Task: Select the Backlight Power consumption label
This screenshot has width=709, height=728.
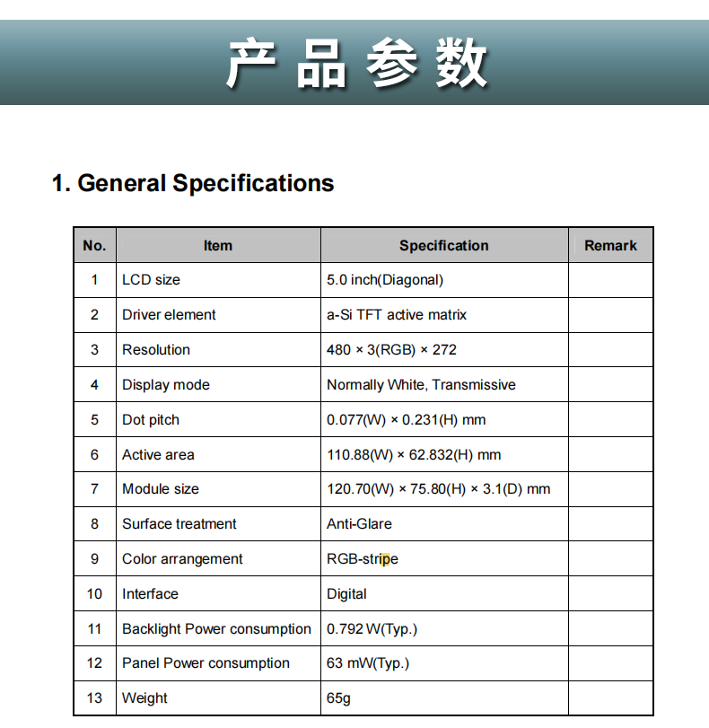Action: tap(216, 629)
